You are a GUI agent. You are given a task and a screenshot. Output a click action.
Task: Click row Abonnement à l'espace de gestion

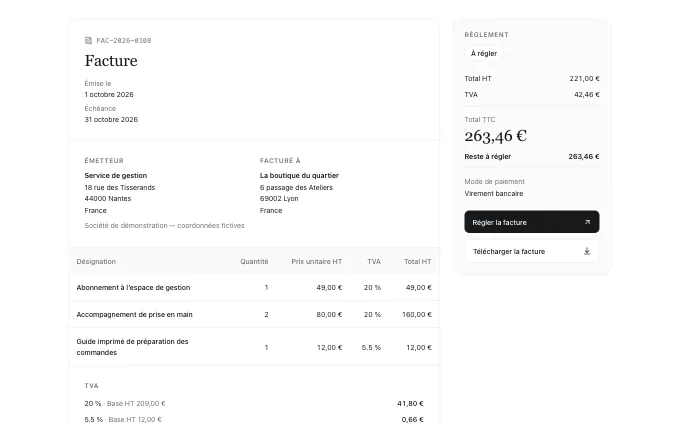pos(254,288)
